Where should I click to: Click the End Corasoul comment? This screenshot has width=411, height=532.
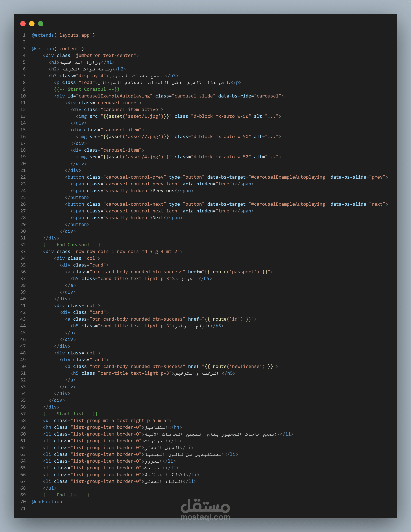(73, 245)
